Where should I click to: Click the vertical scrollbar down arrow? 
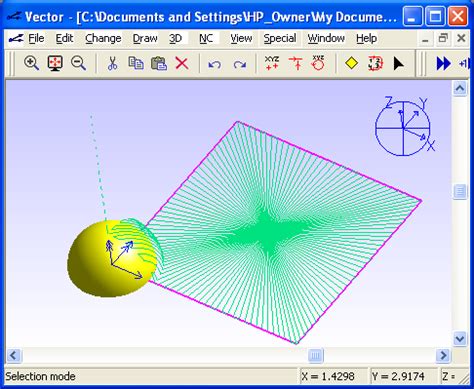click(460, 339)
